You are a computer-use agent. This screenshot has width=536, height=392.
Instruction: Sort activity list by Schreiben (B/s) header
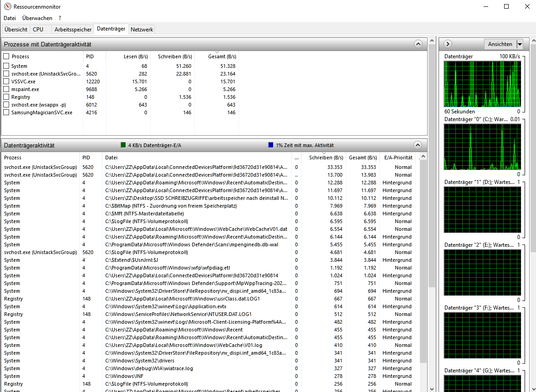click(x=324, y=158)
